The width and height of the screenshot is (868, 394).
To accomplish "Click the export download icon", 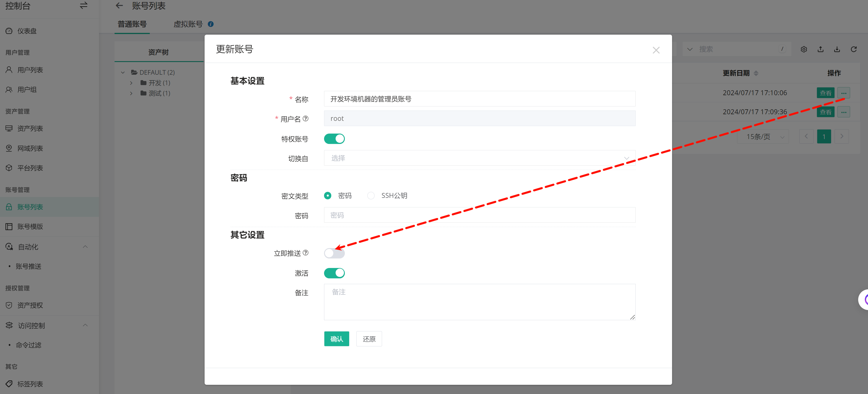I will (x=837, y=50).
